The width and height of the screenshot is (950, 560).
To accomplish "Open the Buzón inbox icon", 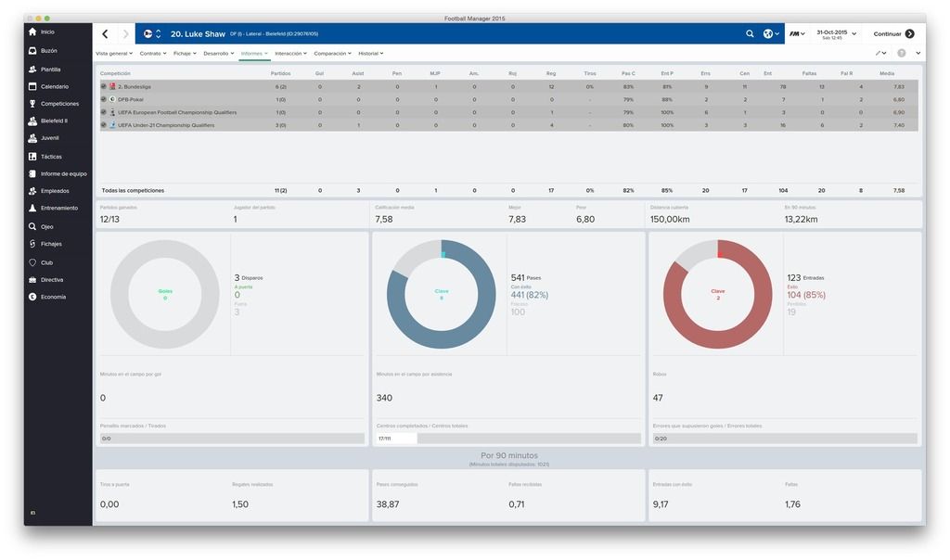I will (32, 51).
